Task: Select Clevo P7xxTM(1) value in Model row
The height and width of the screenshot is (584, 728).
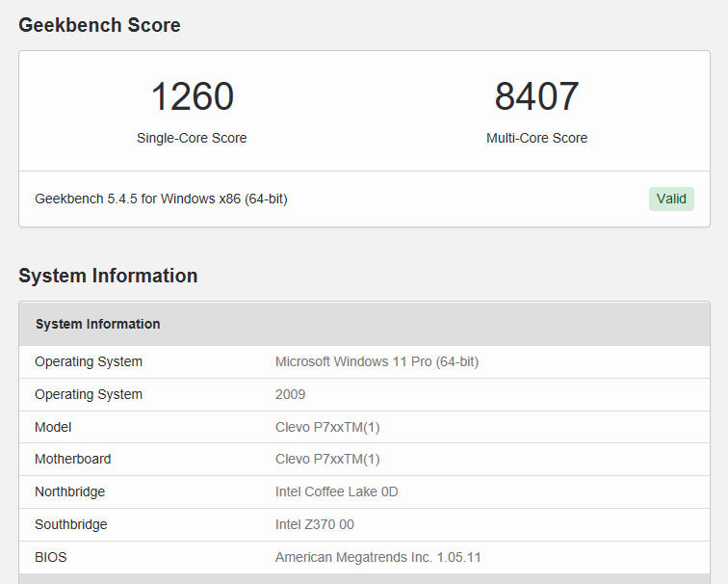Action: point(327,427)
